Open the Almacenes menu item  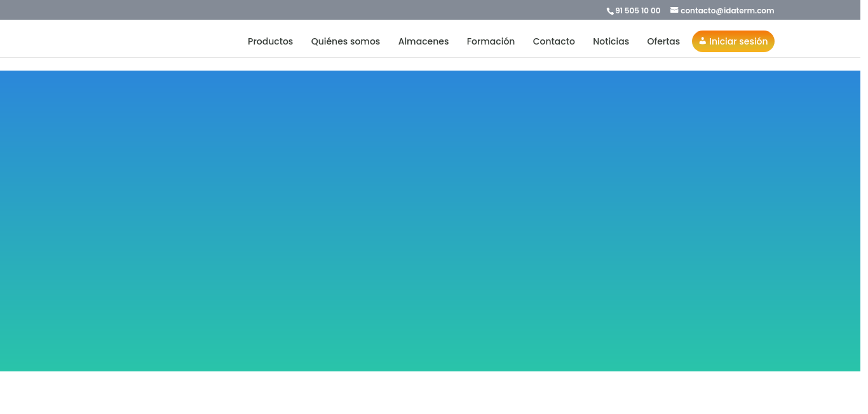coord(423,41)
